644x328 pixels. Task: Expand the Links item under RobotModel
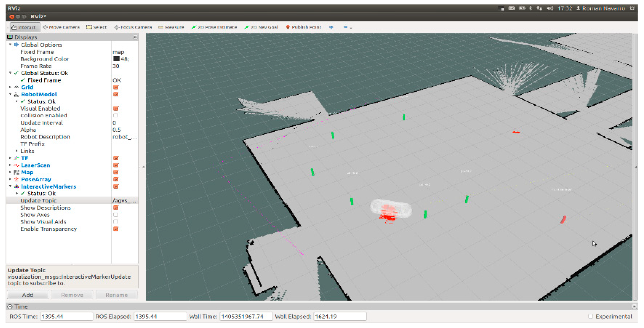click(x=16, y=151)
